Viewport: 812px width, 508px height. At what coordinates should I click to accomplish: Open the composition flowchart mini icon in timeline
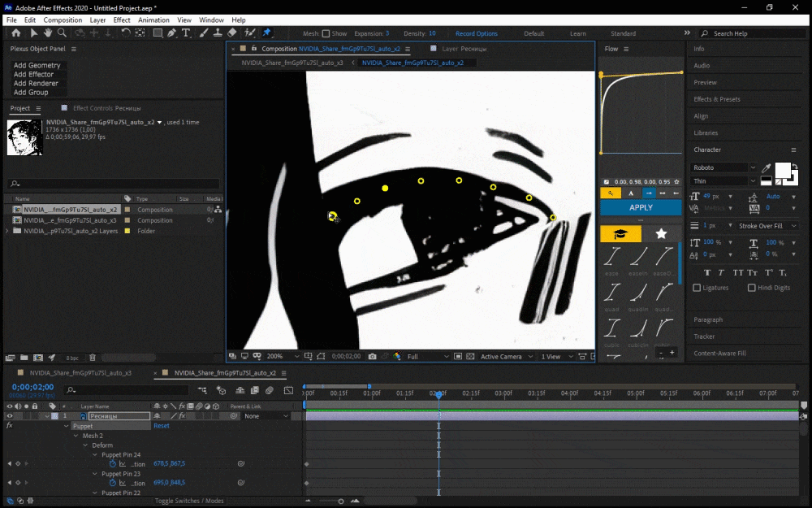(x=202, y=390)
